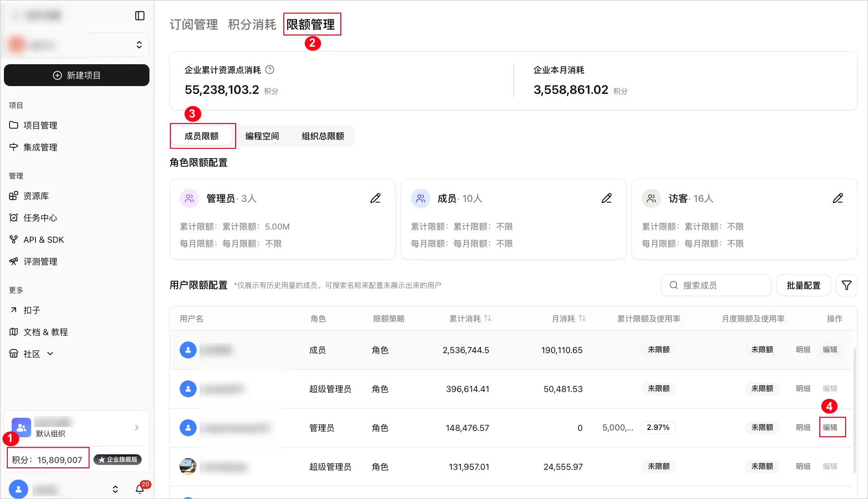The image size is (868, 499).
Task: Open 明细 for the 131,957.01 row
Action: pyautogui.click(x=803, y=466)
